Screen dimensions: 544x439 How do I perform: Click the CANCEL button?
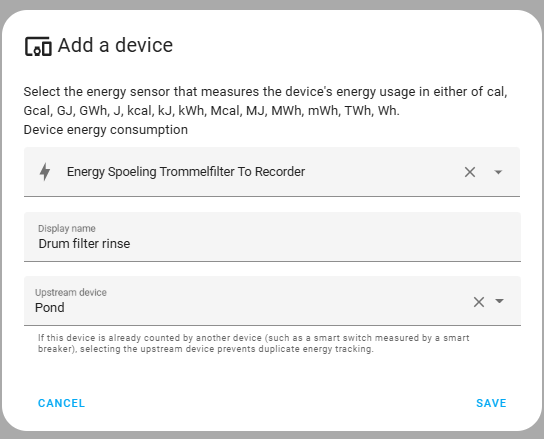pos(61,403)
